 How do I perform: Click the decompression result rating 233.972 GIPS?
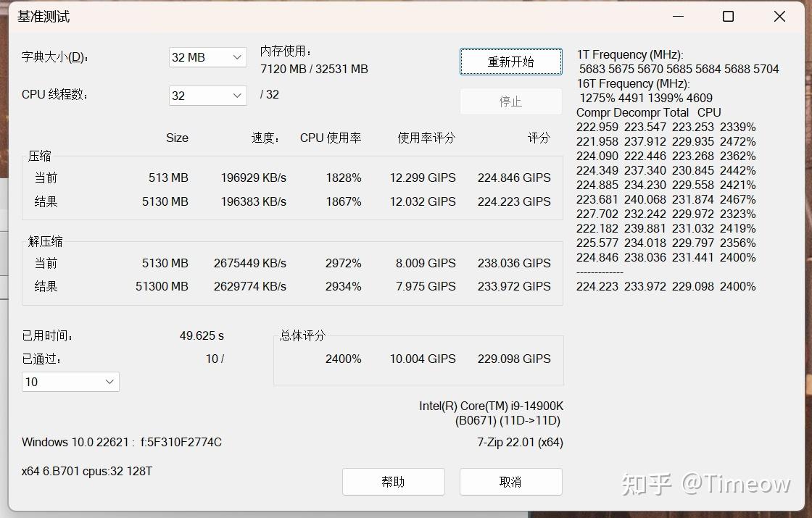click(514, 286)
